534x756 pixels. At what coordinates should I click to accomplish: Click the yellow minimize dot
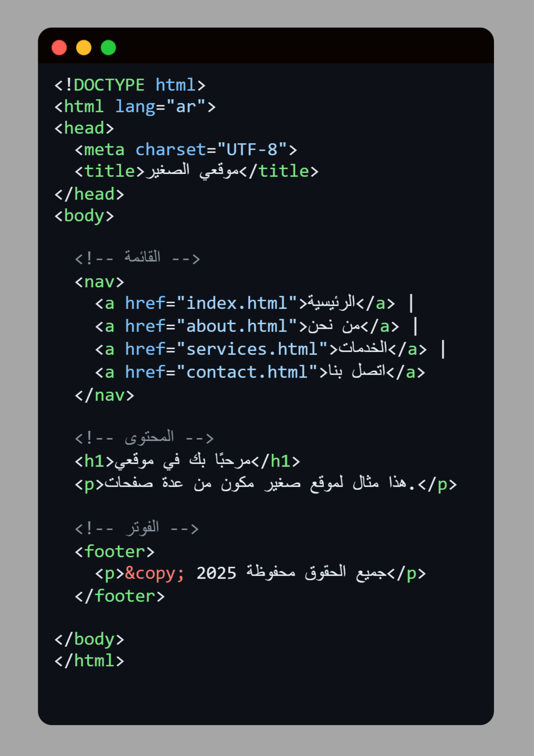[x=84, y=48]
